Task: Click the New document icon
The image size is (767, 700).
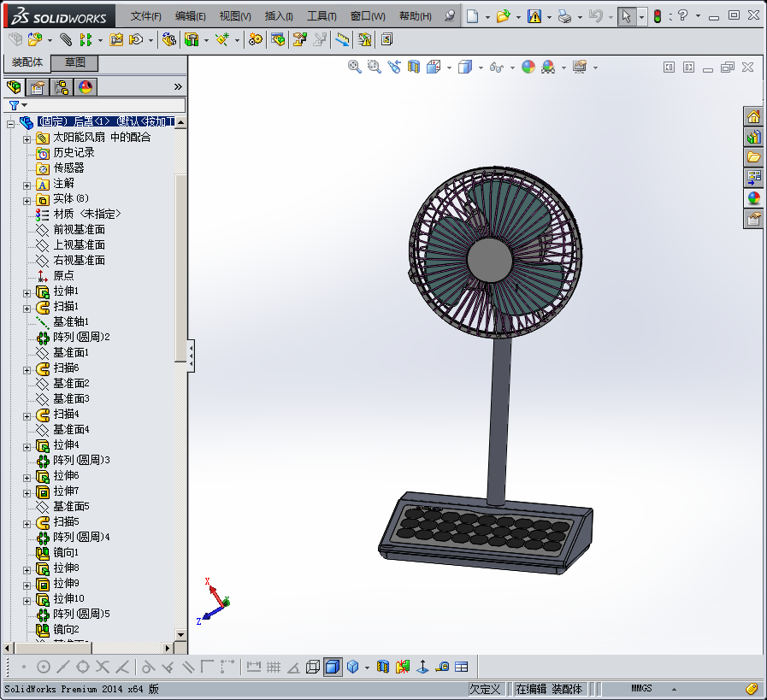Action: tap(473, 16)
